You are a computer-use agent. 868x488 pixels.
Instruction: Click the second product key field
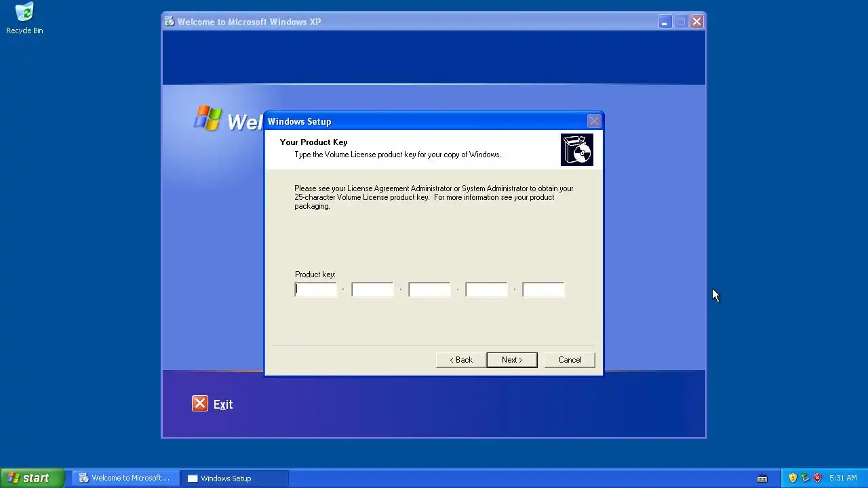pyautogui.click(x=372, y=289)
